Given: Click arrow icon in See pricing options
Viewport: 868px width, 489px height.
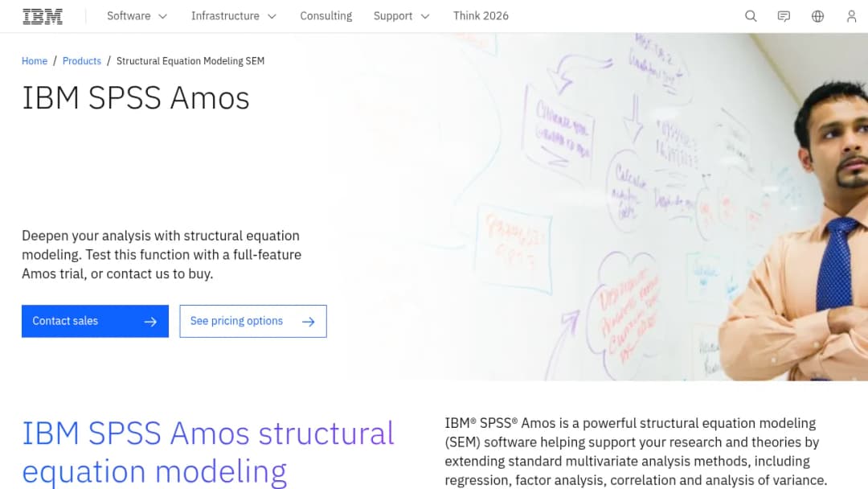Looking at the screenshot, I should click(309, 322).
